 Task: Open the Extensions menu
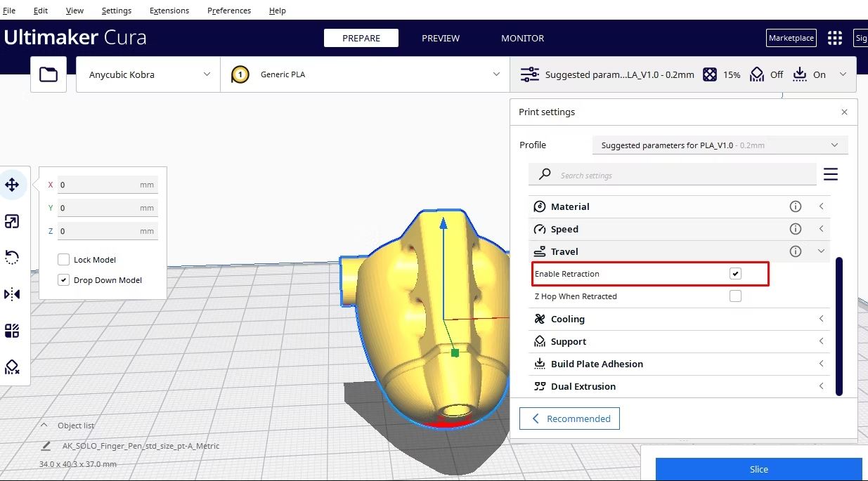coord(169,11)
